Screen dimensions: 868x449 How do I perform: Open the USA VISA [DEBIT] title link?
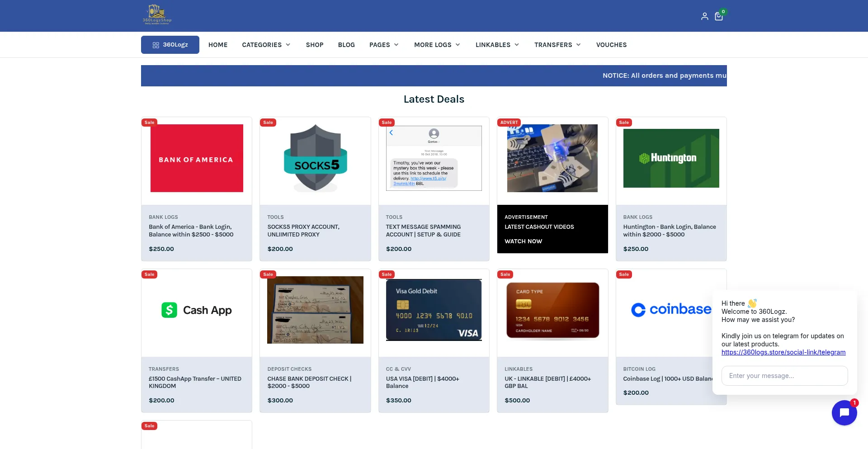point(422,383)
